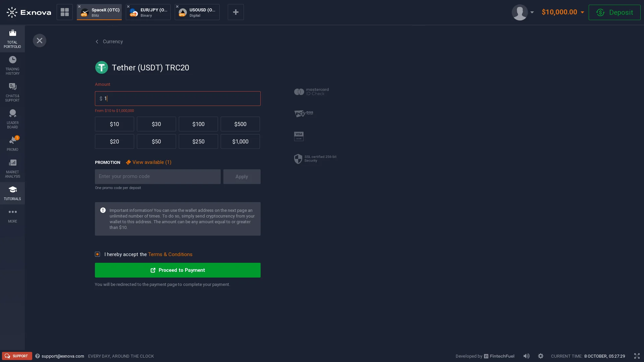Image resolution: width=644 pixels, height=362 pixels.
Task: Go back to Currency selection
Action: click(x=109, y=42)
